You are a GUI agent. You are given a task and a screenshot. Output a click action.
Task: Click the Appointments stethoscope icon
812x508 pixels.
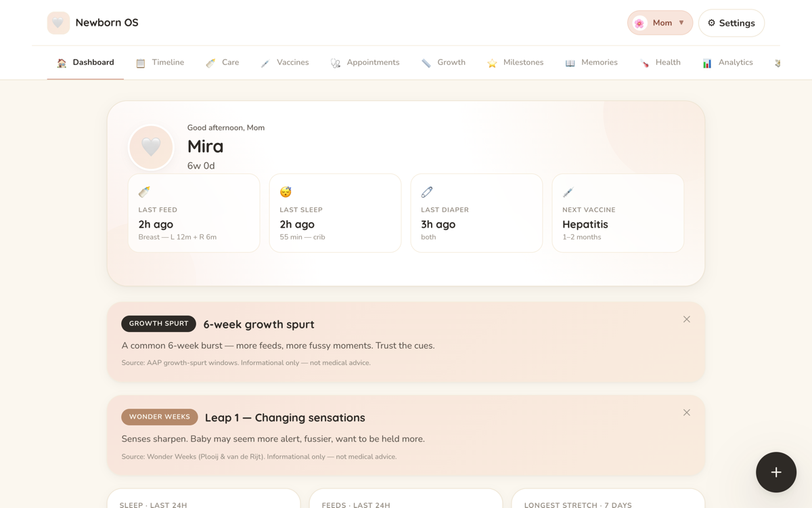point(336,63)
